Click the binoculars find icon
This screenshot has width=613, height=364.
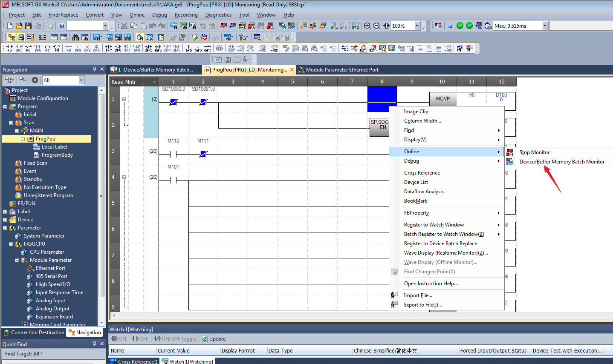coord(75,37)
